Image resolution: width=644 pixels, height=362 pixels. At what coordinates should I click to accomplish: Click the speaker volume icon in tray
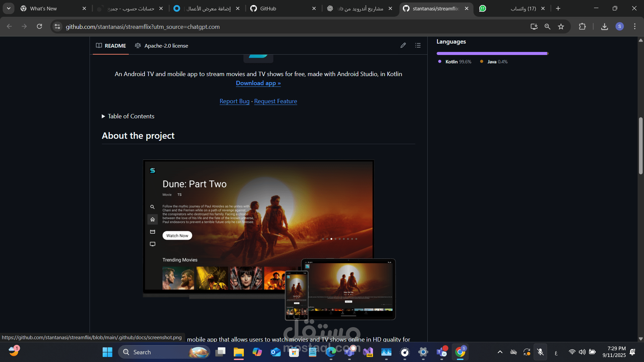(582, 352)
